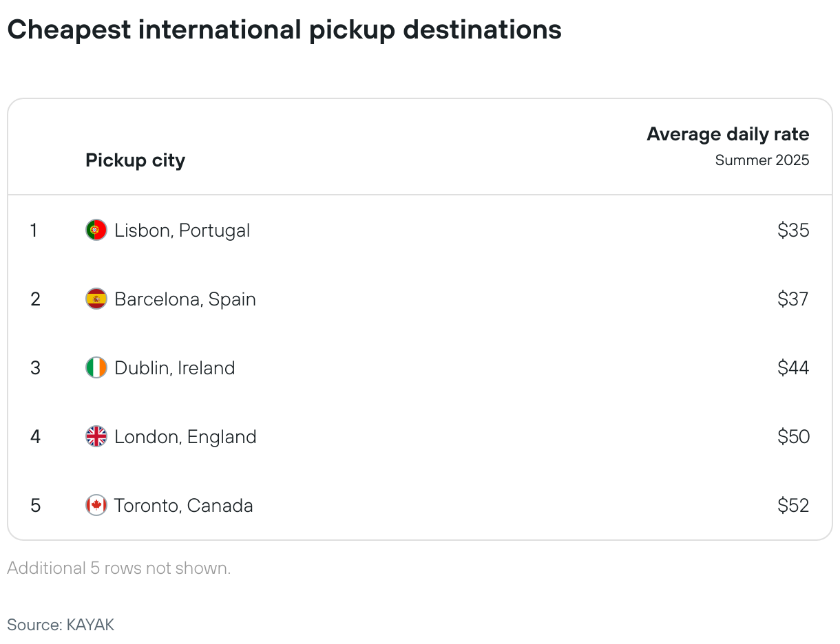Click the Additional 5 rows not shown note
The image size is (840, 644).
pos(118,568)
